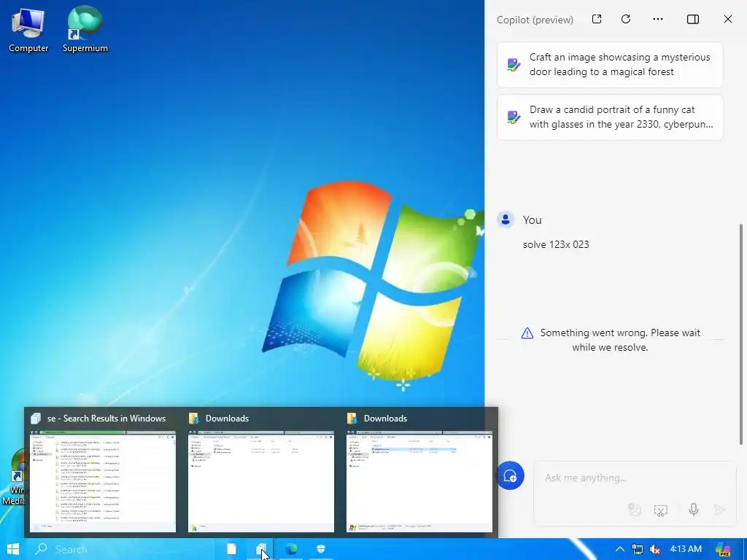
Task: Show hidden system tray icons
Action: pyautogui.click(x=620, y=550)
